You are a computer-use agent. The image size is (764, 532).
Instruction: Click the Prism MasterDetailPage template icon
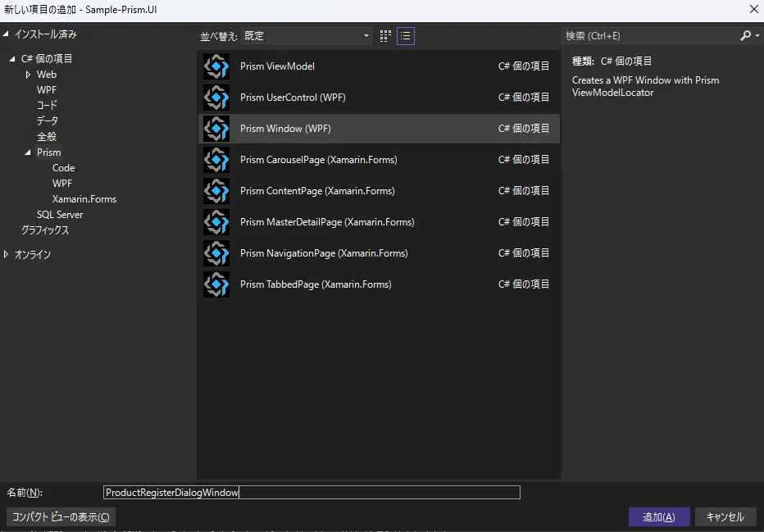[x=216, y=222]
